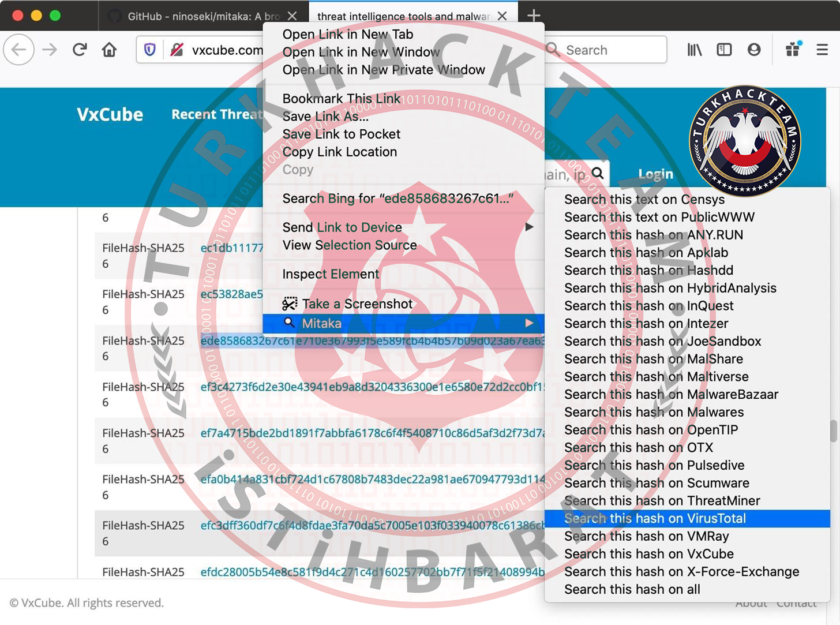Open the ef7a4715bde2bd18 hash link
Image resolution: width=840 pixels, height=625 pixels.
point(373,433)
